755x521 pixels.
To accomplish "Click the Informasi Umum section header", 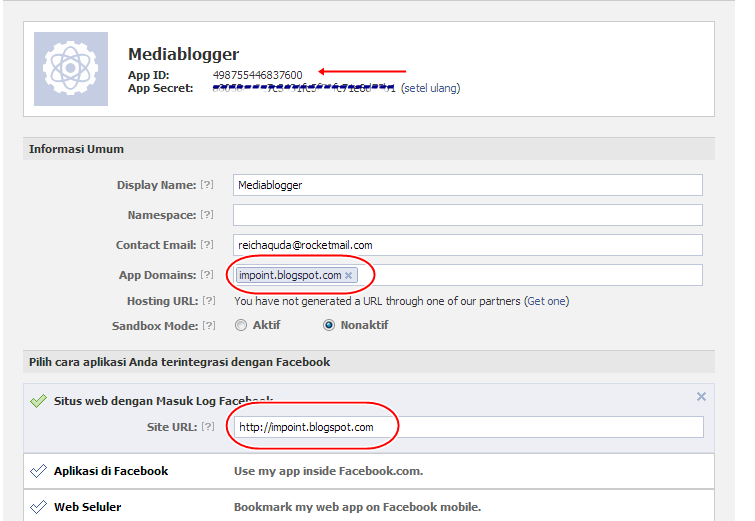I will (369, 149).
